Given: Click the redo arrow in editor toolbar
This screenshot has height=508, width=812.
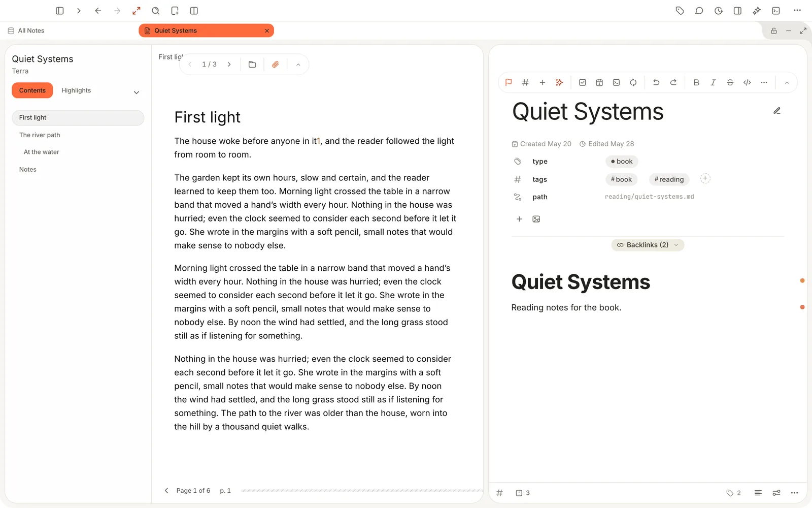Looking at the screenshot, I should click(x=673, y=82).
